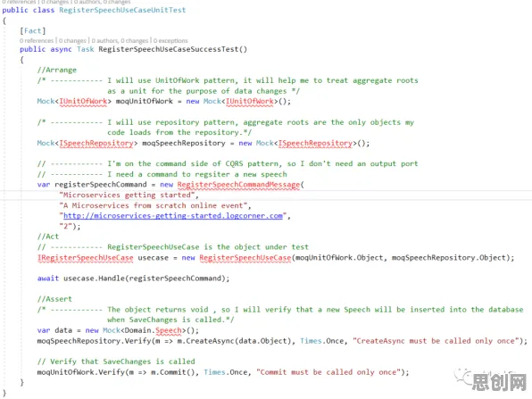Click the "Commit must be called only once" string
This screenshot has width=532, height=399.
[x=328, y=372]
